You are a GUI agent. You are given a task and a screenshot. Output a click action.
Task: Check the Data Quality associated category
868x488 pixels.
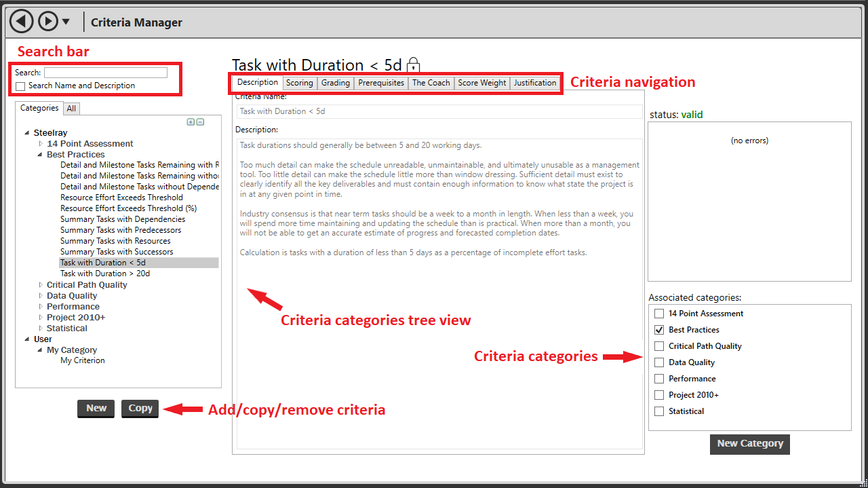click(659, 362)
